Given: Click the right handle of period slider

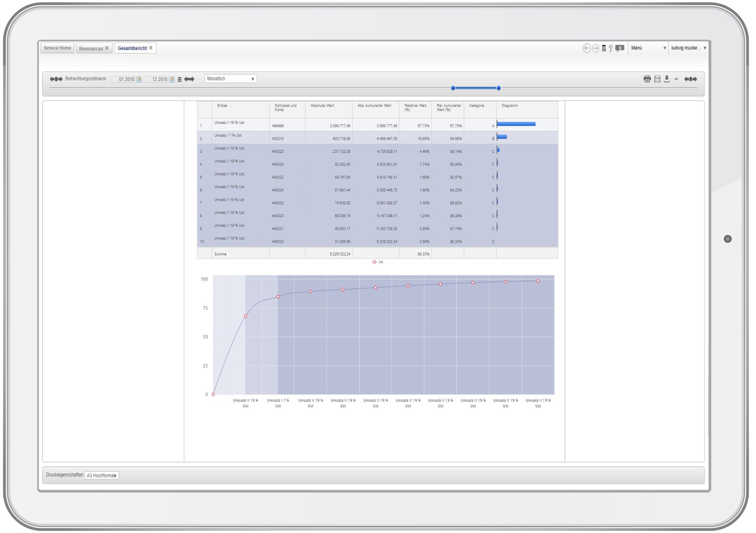Looking at the screenshot, I should pos(498,88).
